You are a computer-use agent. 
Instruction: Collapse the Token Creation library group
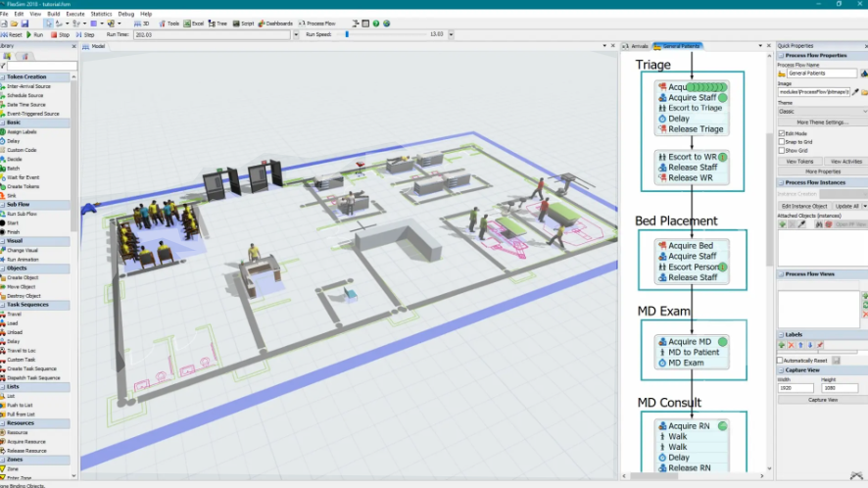tap(3, 77)
